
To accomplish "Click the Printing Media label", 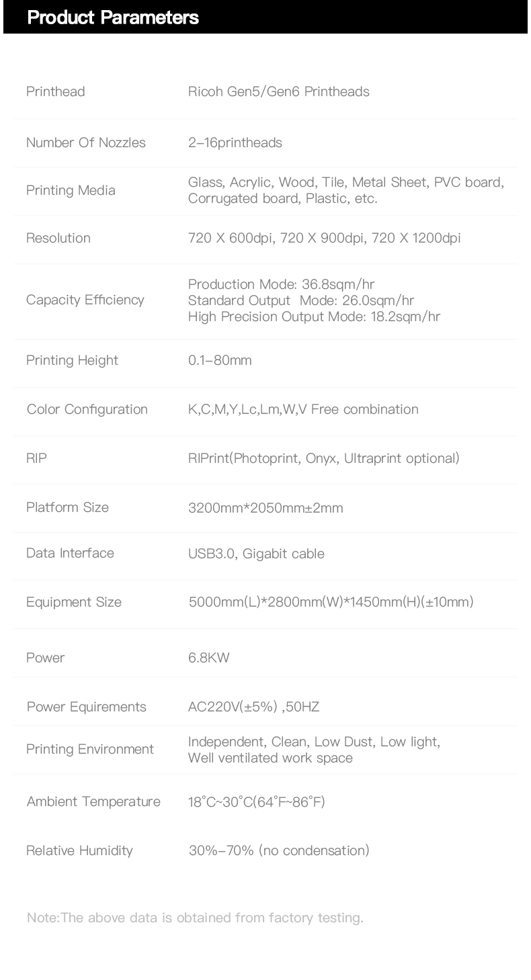I will tap(71, 190).
